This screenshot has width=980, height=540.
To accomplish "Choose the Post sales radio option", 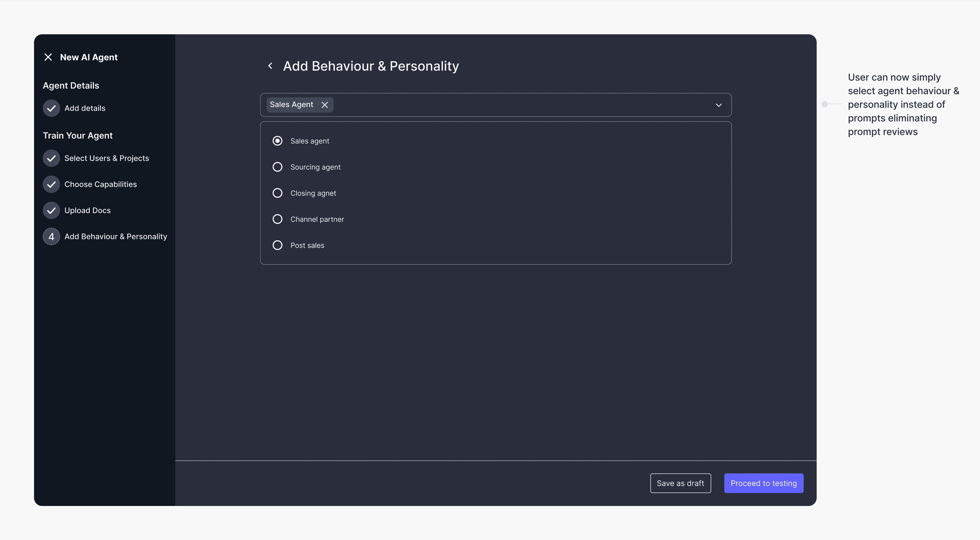I will 277,245.
